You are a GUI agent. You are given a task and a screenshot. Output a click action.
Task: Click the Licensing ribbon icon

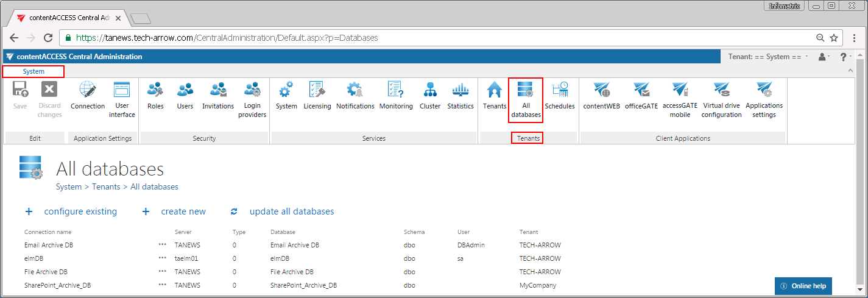[x=317, y=96]
